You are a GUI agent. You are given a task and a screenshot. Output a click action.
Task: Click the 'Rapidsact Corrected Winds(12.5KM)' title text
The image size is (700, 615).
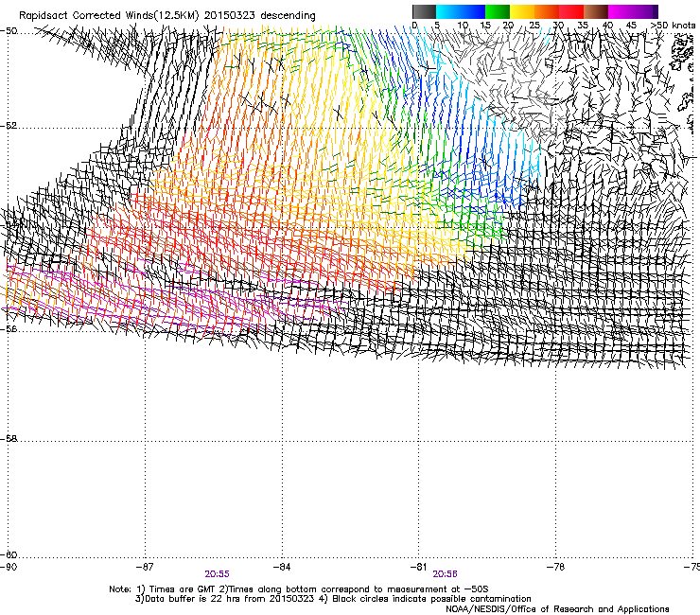pos(109,16)
